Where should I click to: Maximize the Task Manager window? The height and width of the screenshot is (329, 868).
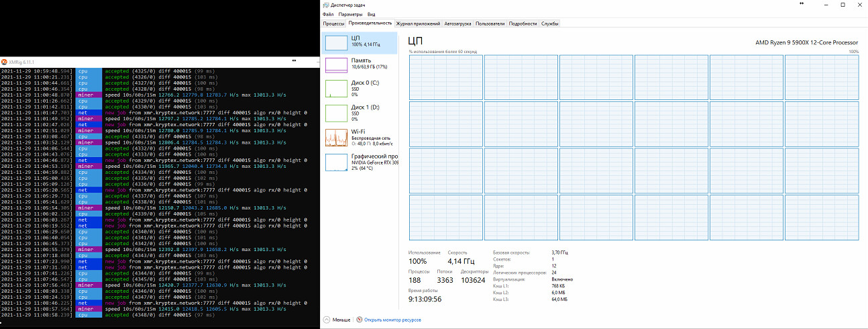843,5
